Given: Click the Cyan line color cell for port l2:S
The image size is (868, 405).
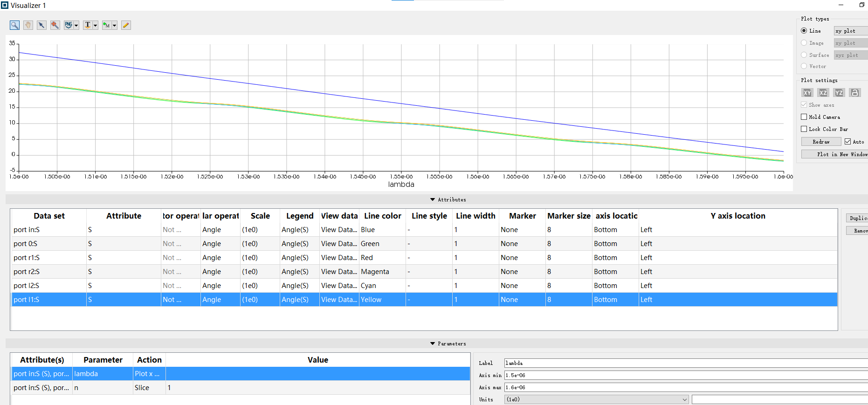Looking at the screenshot, I should pos(382,286).
